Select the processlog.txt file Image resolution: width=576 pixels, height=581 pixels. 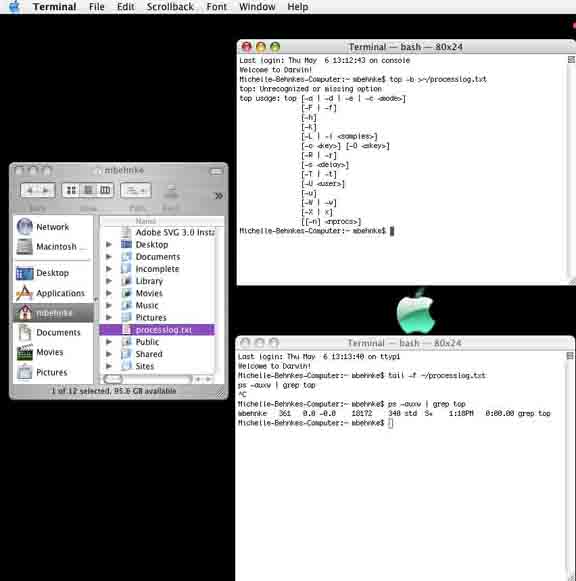point(157,330)
